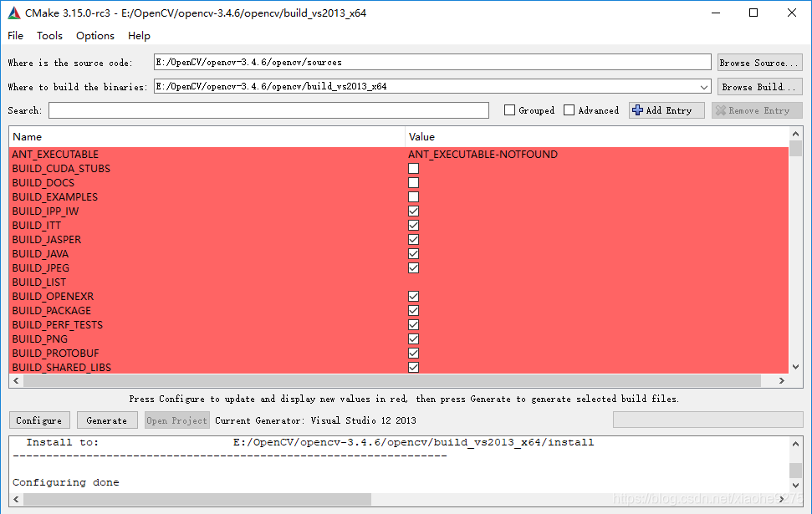Check the BUILD_CUDA_STUBS option
This screenshot has width=812, height=514.
pos(413,169)
